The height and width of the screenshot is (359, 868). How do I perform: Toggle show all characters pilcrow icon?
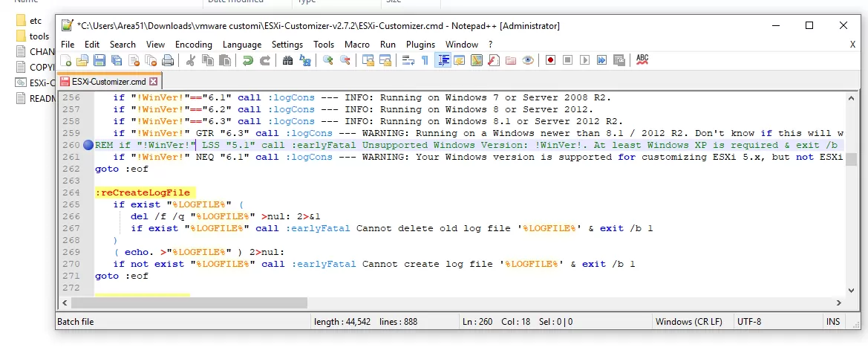coord(425,60)
